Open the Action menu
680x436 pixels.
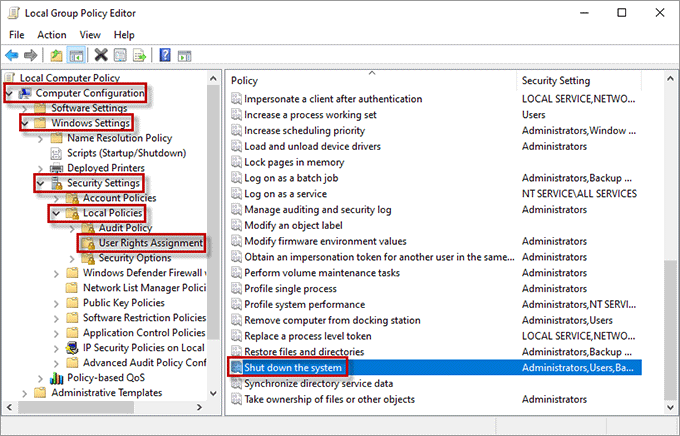[x=52, y=35]
